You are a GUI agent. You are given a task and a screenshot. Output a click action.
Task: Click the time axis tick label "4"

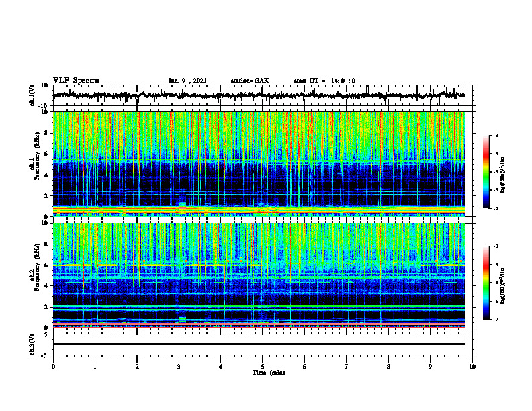point(220,367)
